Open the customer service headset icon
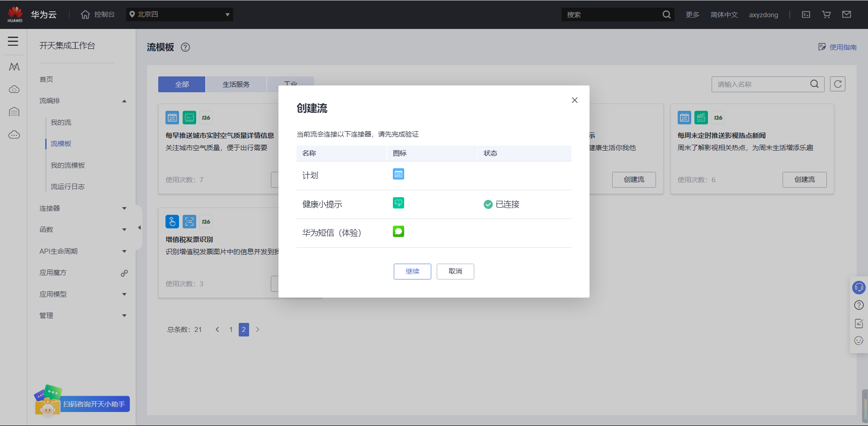The height and width of the screenshot is (426, 868). point(859,288)
